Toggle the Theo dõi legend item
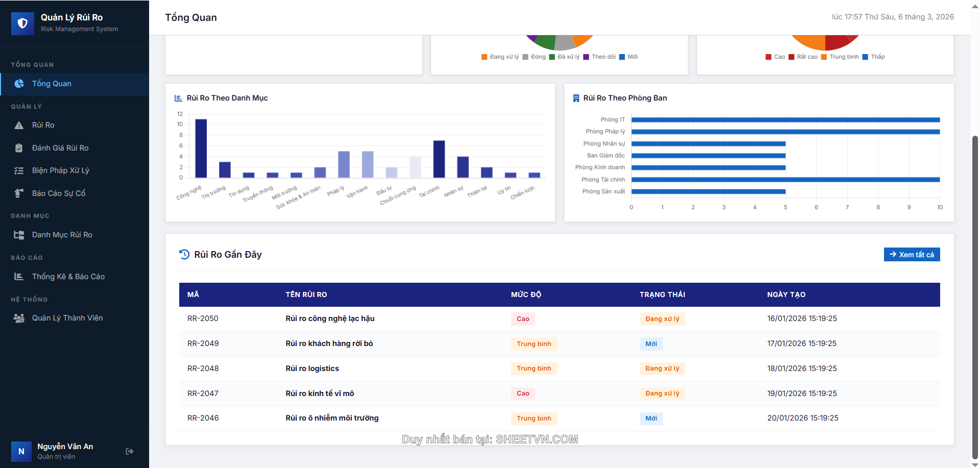 pos(600,57)
